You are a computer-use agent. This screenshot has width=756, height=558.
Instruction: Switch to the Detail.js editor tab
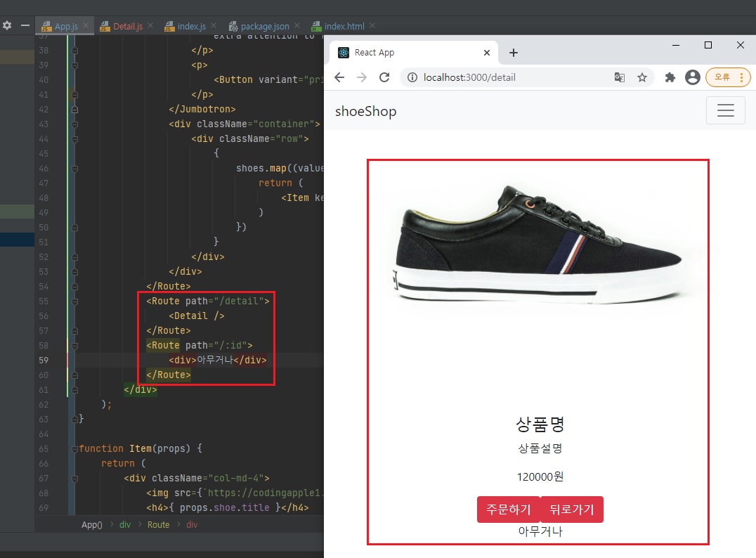128,27
